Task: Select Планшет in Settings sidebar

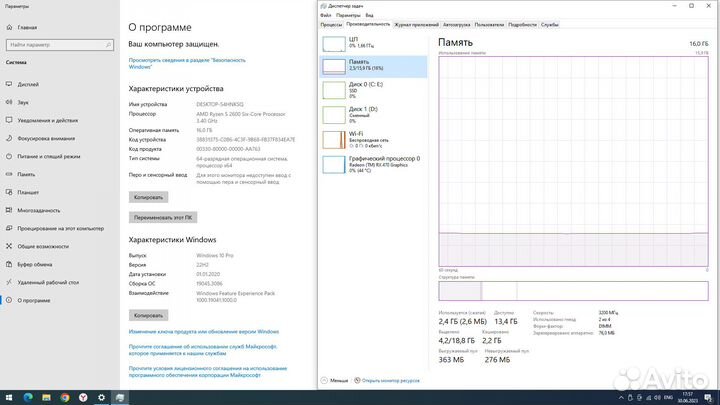Action: click(28, 192)
